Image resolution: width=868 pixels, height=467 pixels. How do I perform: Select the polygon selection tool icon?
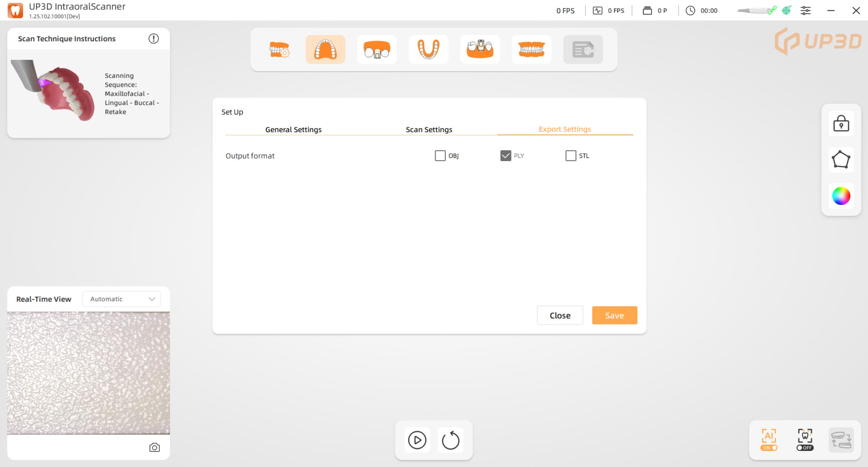coord(841,160)
